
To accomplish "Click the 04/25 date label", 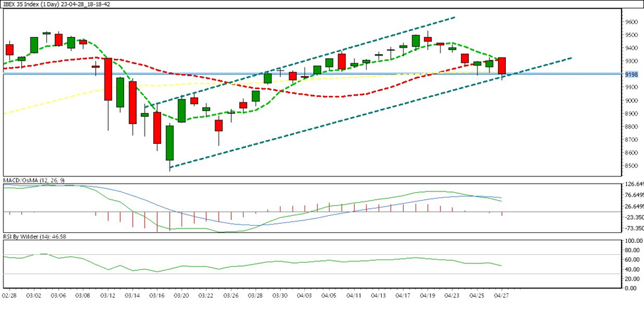I will coord(477,294).
